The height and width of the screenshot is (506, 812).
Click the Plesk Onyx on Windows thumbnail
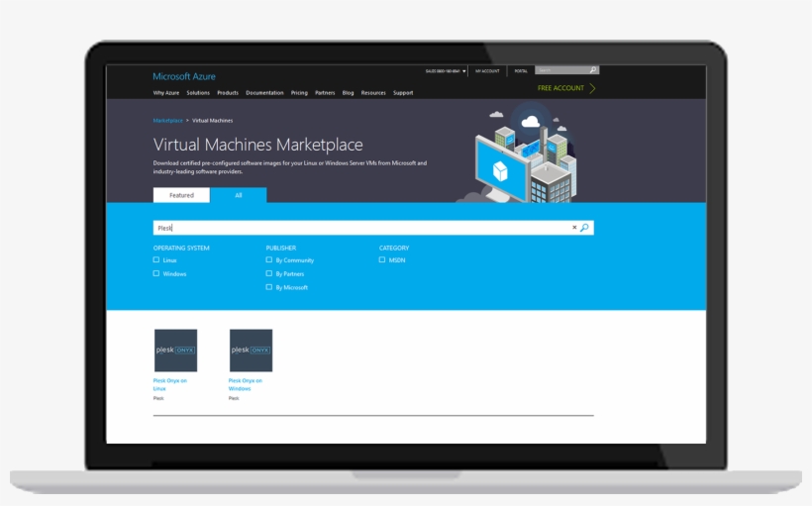[251, 351]
